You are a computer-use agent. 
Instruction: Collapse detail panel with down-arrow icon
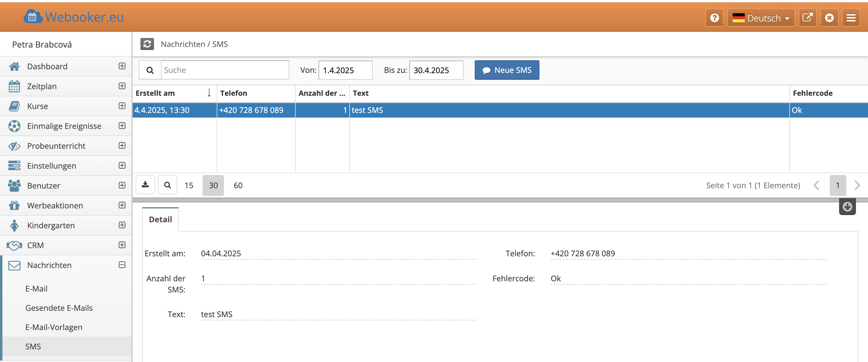point(847,206)
